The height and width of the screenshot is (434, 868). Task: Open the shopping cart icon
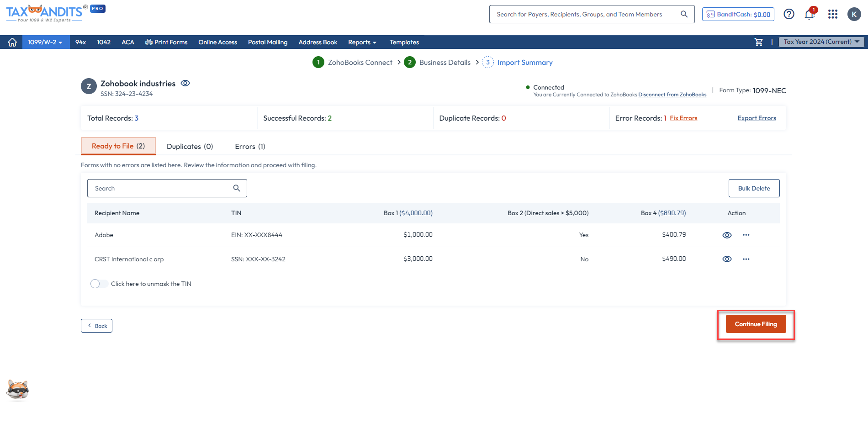pos(759,42)
